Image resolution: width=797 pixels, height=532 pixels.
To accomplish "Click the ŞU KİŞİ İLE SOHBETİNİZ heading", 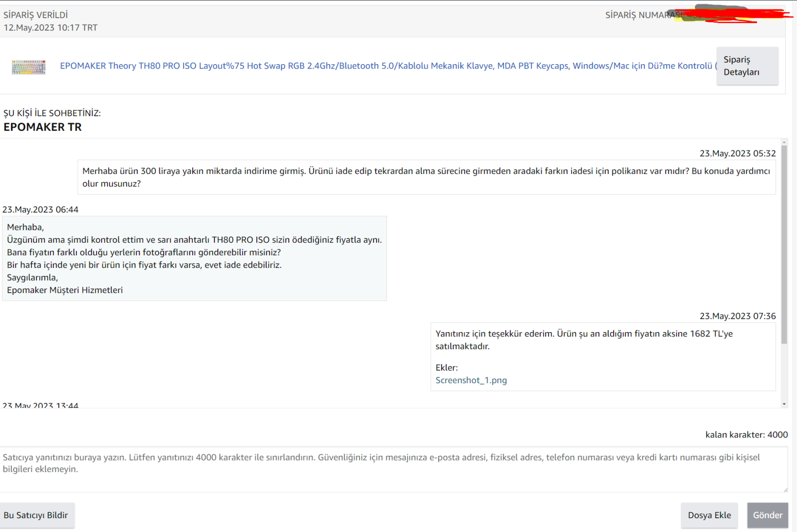I will 52,113.
